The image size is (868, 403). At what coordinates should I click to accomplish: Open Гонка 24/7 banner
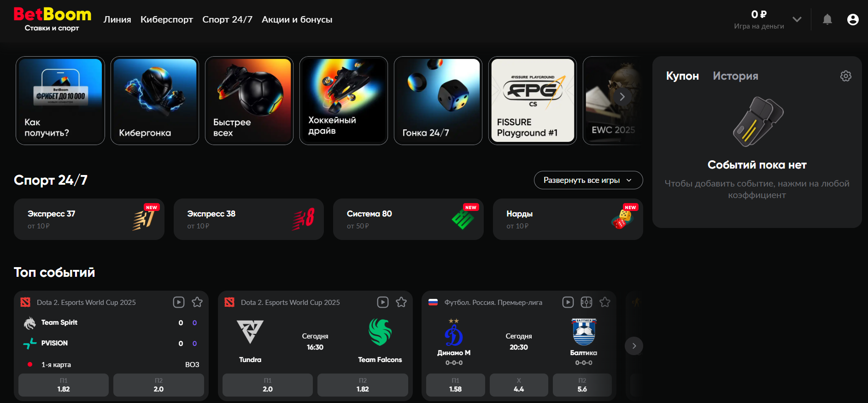pos(438,100)
